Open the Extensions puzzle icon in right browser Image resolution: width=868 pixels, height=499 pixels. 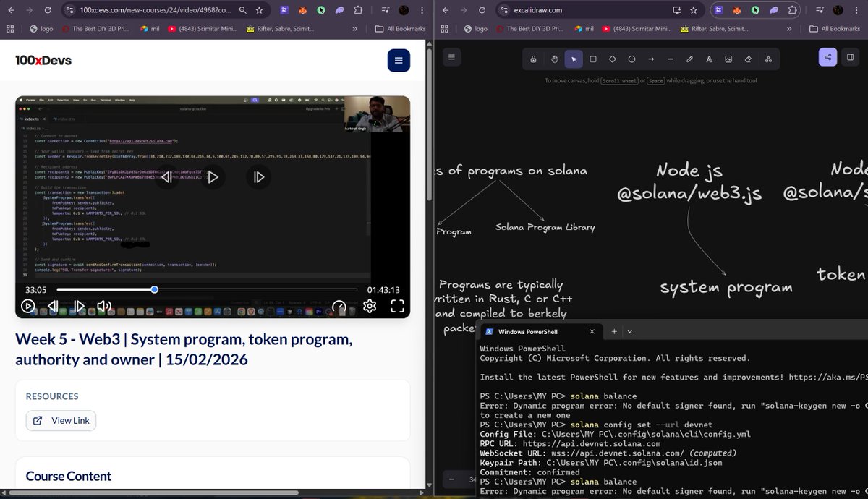(x=793, y=11)
